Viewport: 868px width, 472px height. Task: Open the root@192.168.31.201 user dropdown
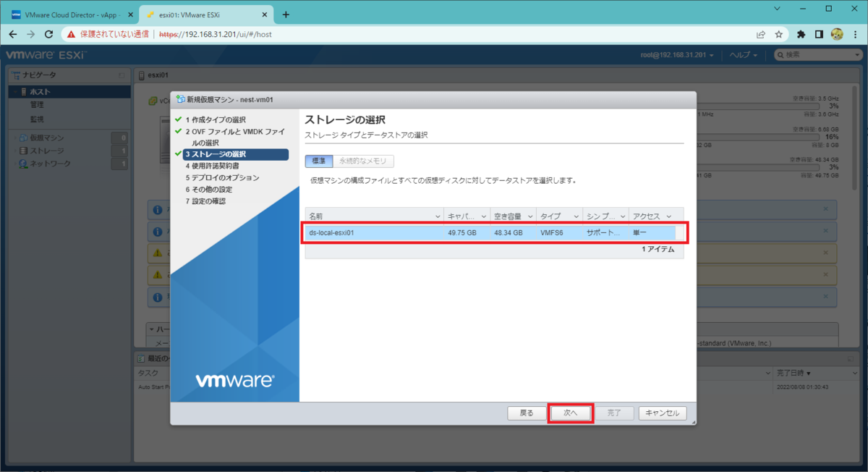(678, 55)
